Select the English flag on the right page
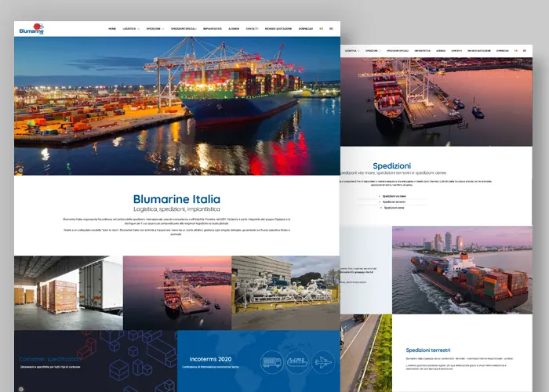The width and height of the screenshot is (549, 392). click(x=525, y=51)
